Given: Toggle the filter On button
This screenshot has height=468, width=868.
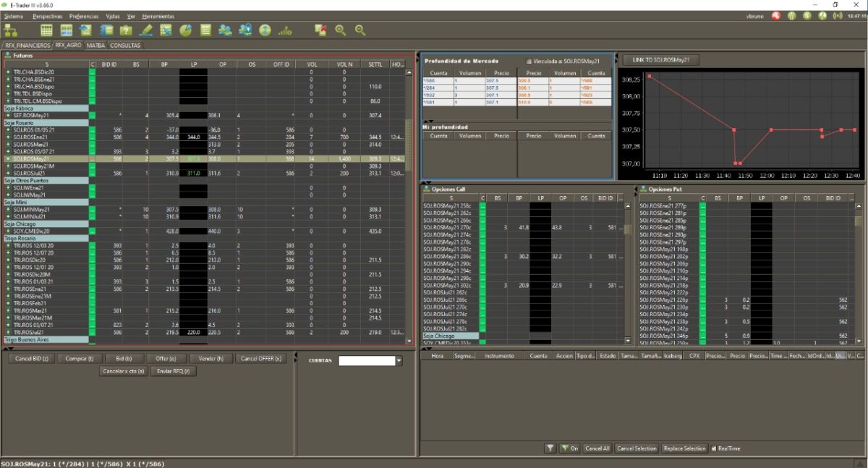Looking at the screenshot, I should pyautogui.click(x=570, y=448).
